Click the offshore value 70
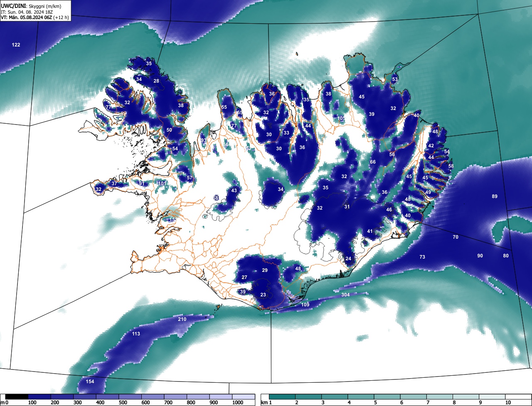This screenshot has height=406, width=532. coord(456,237)
